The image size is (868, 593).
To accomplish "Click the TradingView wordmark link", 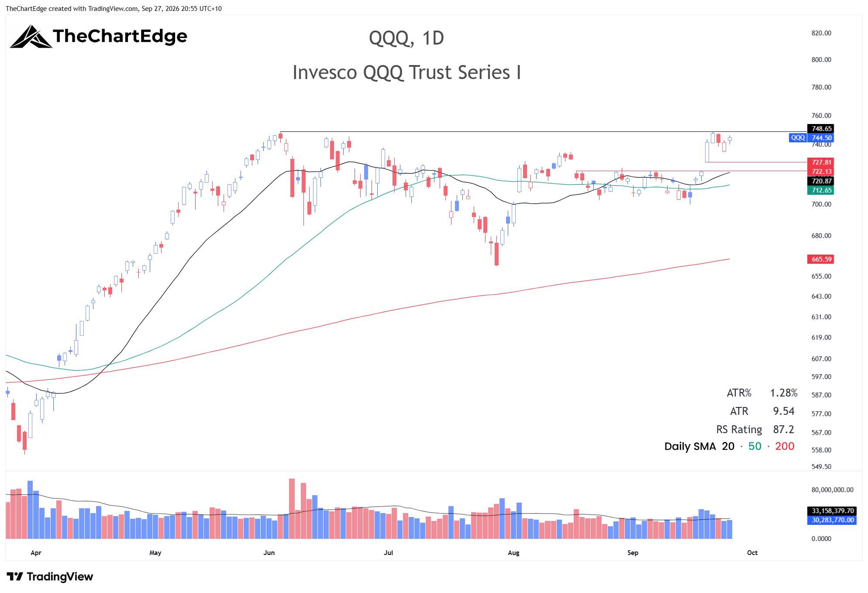I will coord(60,576).
